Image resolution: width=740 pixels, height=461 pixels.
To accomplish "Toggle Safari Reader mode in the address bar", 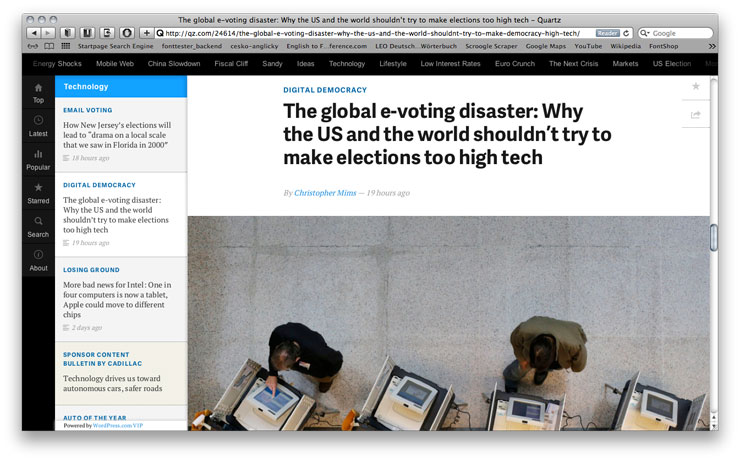I will (606, 33).
